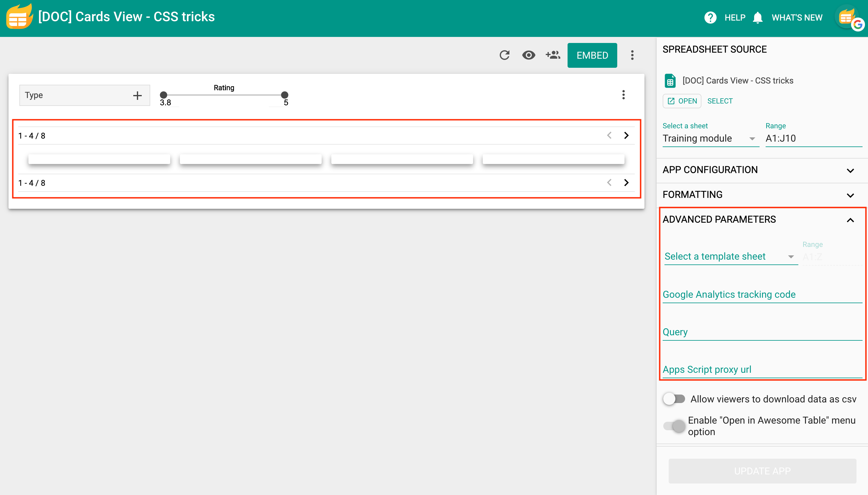Toggle 'Open in Awesome Table' menu option
This screenshot has width=868, height=495.
point(674,426)
